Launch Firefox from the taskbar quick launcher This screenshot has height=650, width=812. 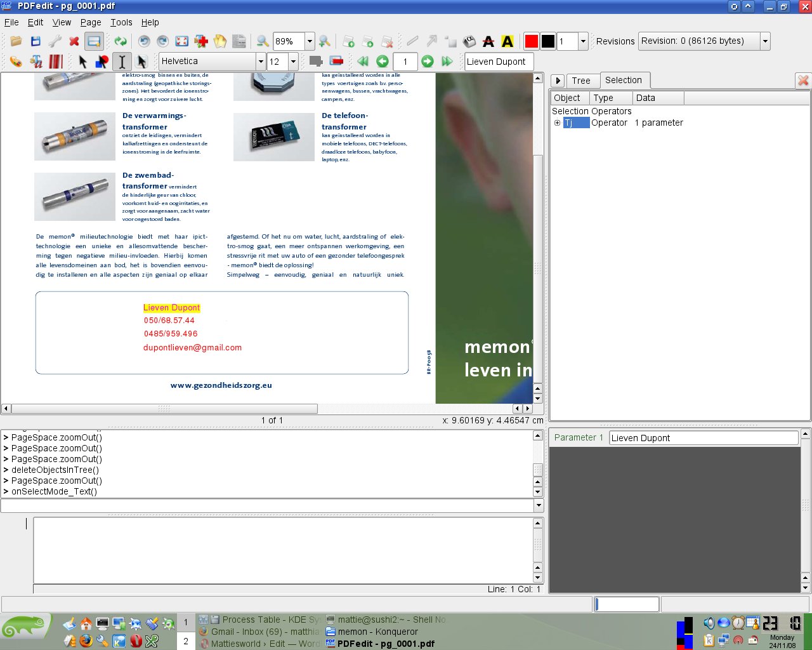point(86,640)
